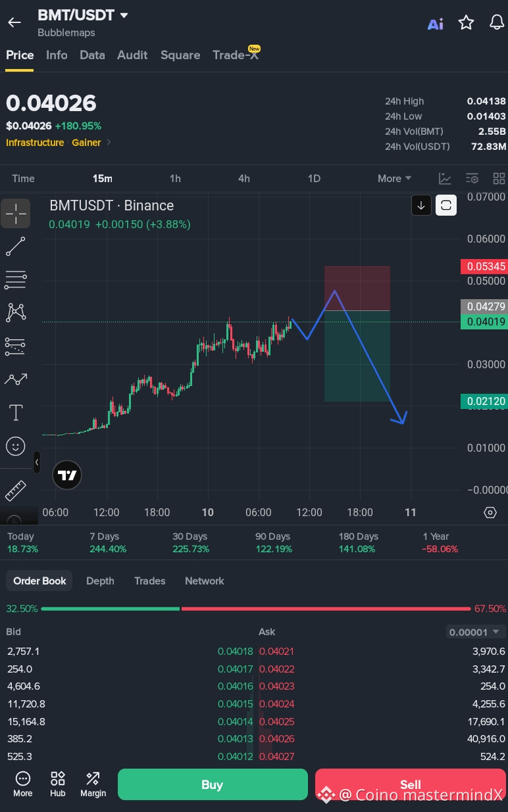Select the ruler measure tool

(15, 490)
